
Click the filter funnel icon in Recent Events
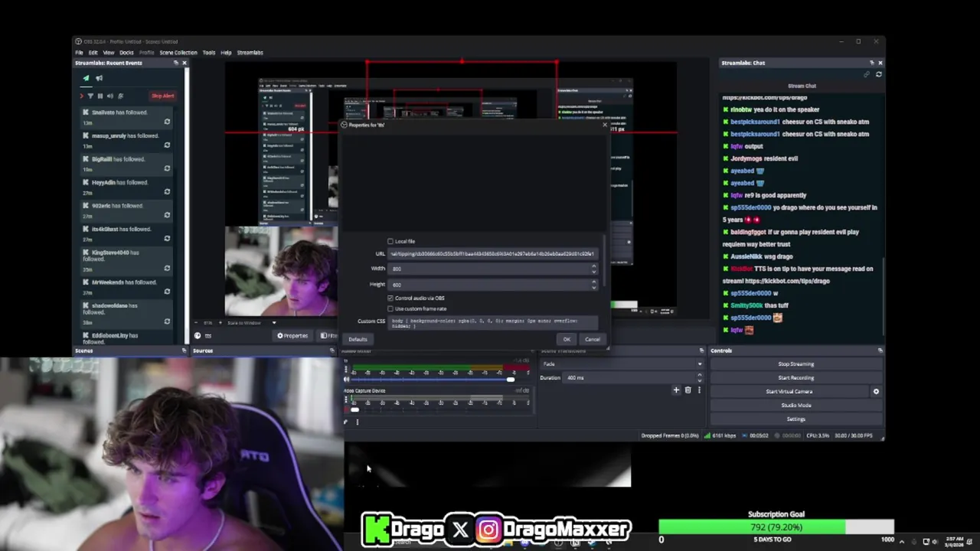coord(90,96)
